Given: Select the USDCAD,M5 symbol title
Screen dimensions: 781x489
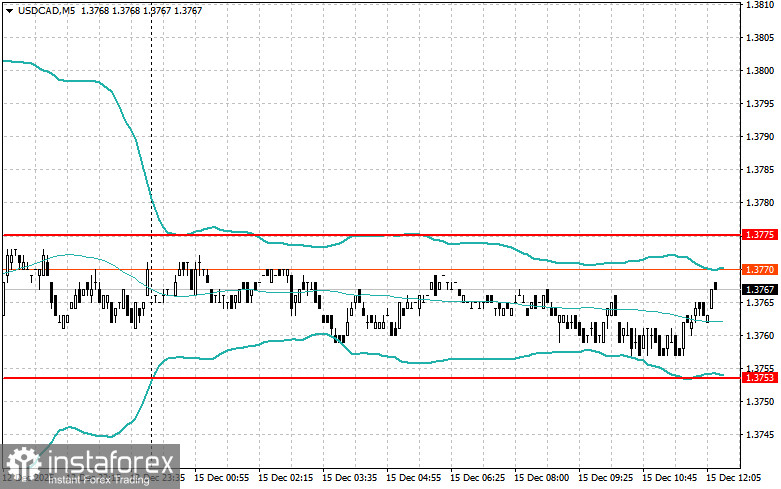Looking at the screenshot, I should [46, 10].
